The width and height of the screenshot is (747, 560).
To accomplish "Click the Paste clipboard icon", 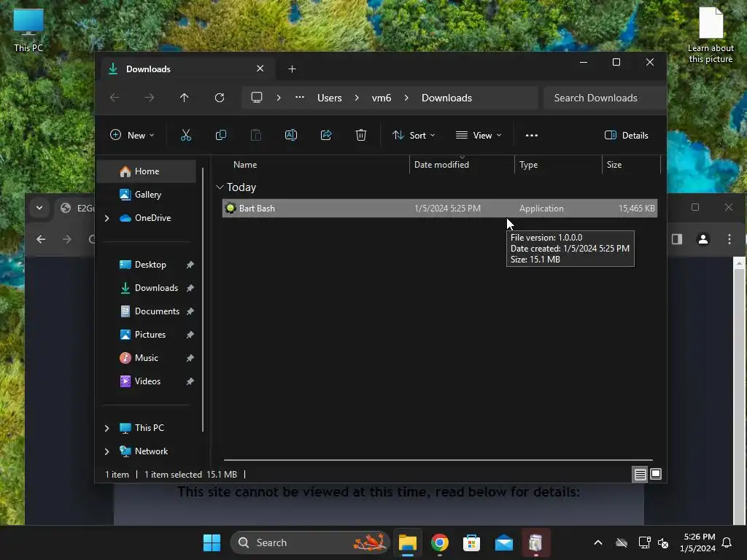I will [256, 135].
